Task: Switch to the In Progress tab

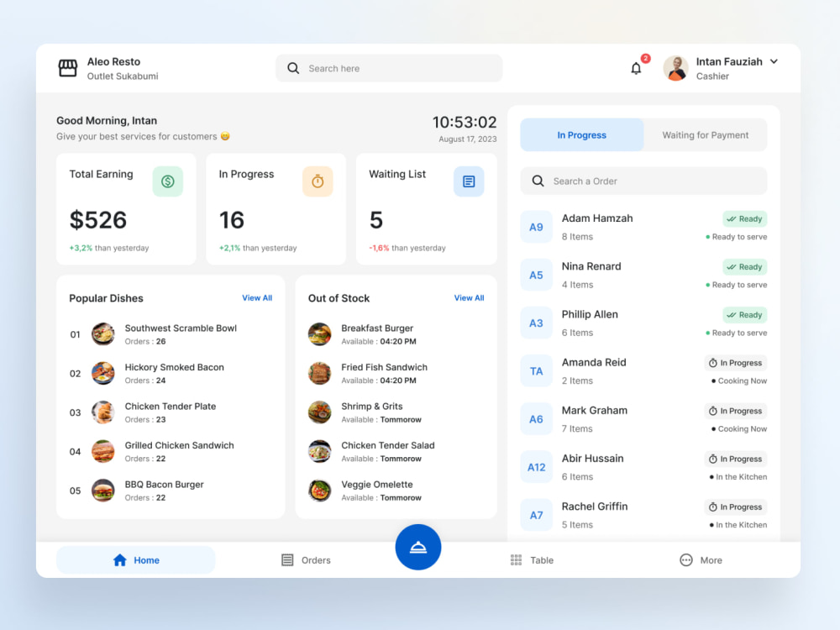Action: [x=582, y=135]
